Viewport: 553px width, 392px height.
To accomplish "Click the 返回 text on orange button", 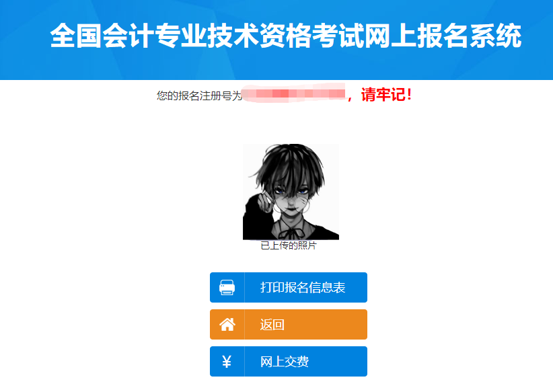I will (272, 324).
